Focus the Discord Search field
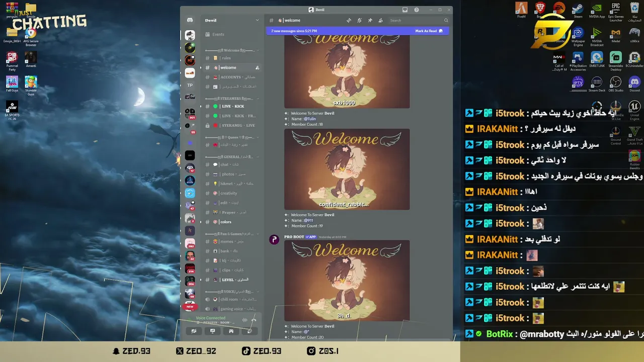 419,21
